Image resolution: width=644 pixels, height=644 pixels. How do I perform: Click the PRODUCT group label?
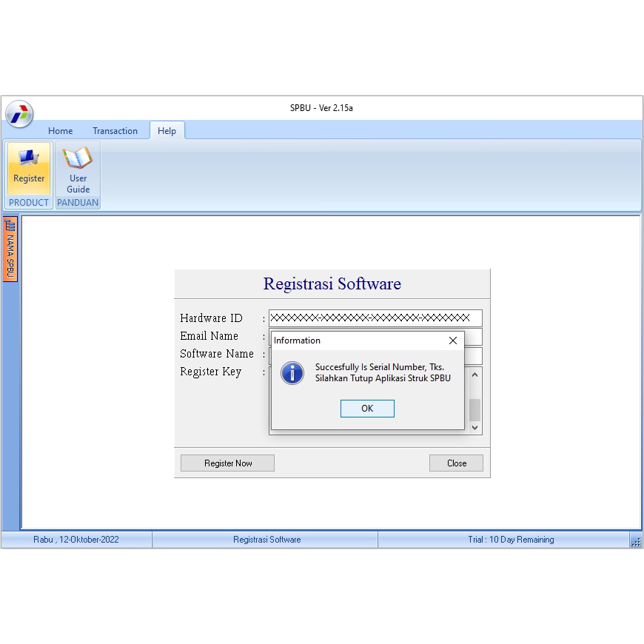point(29,203)
